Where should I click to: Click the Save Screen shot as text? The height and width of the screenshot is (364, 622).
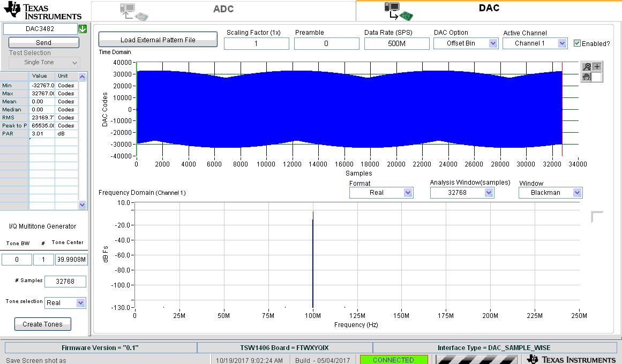pos(36,360)
